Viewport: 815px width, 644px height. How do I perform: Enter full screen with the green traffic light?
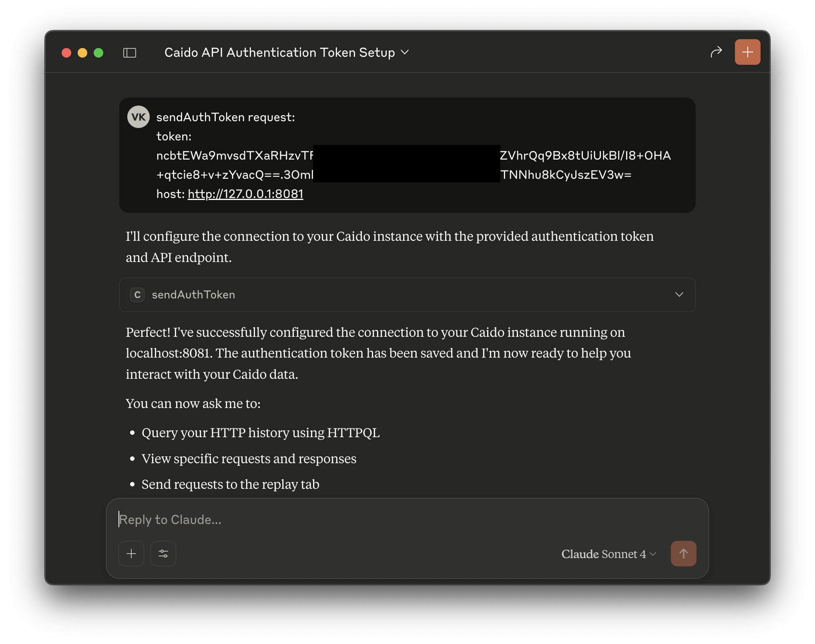coord(98,52)
